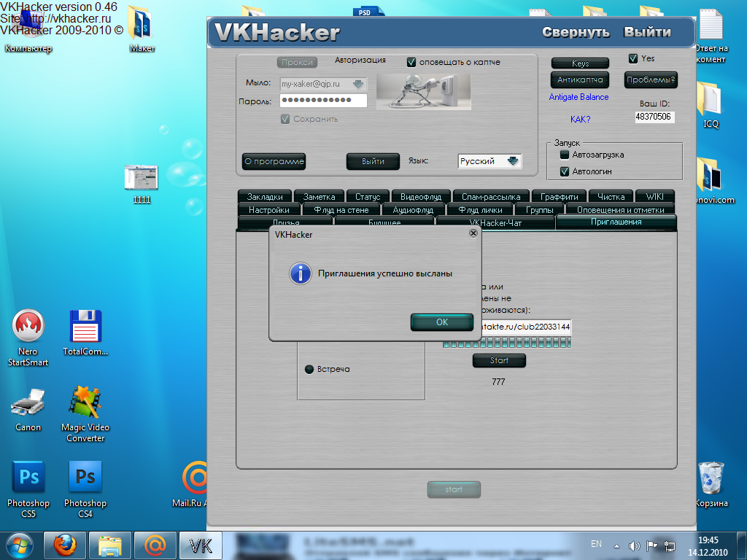Open the ICQ folder desktop icon

click(711, 104)
